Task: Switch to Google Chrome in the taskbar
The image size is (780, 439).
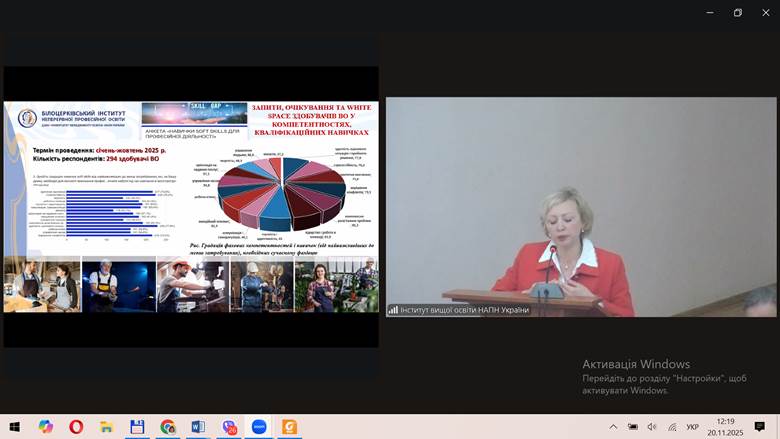Action: pos(167,426)
